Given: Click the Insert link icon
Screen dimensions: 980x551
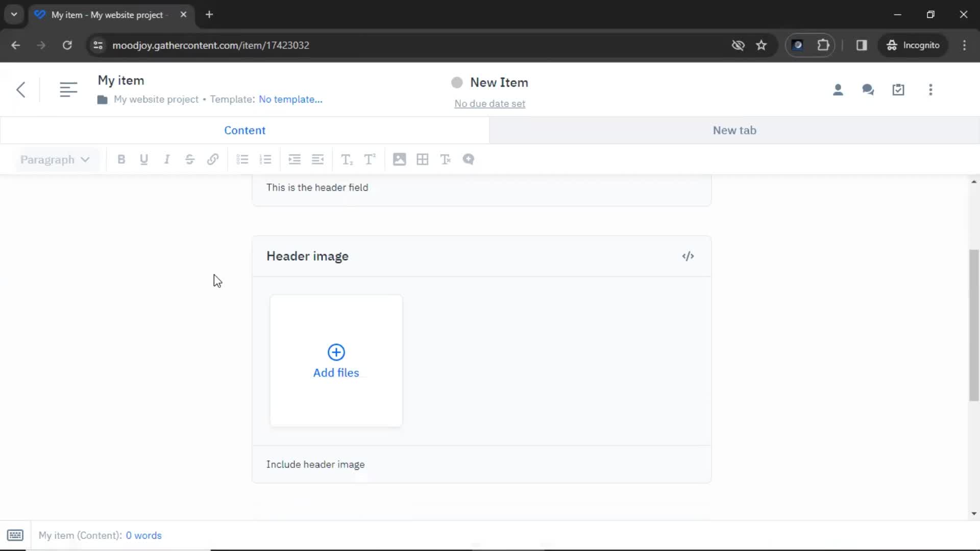Looking at the screenshot, I should point(213,160).
